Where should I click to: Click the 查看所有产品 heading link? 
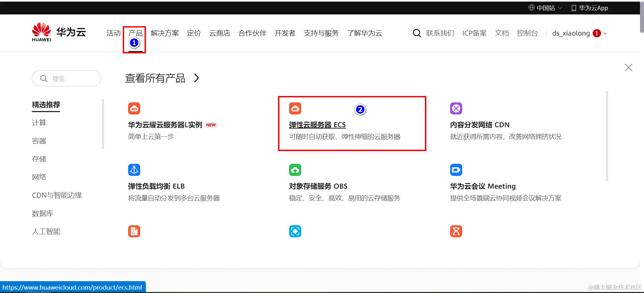155,78
